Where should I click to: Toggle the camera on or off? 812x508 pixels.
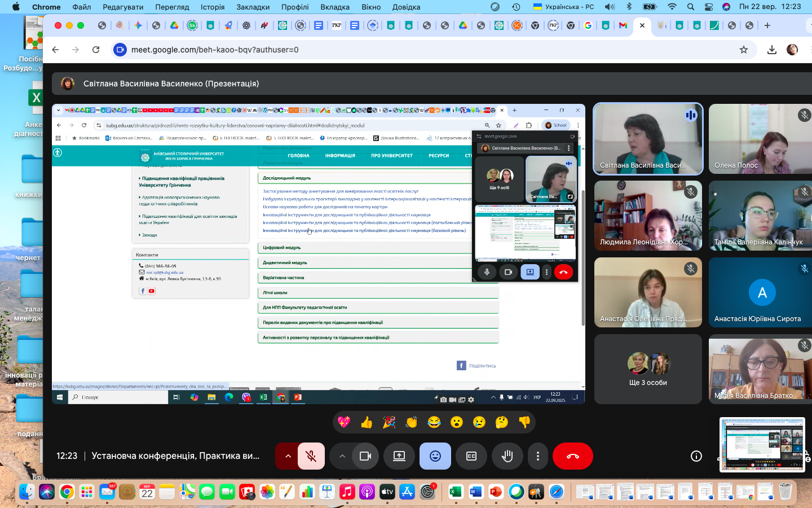click(365, 456)
